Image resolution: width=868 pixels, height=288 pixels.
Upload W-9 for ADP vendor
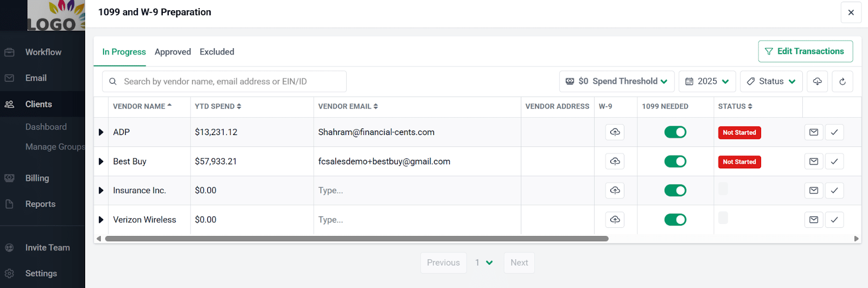coord(615,132)
